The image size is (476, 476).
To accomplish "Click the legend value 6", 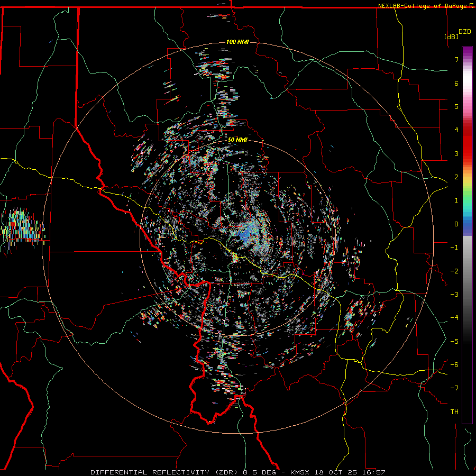I will pyautogui.click(x=456, y=83).
